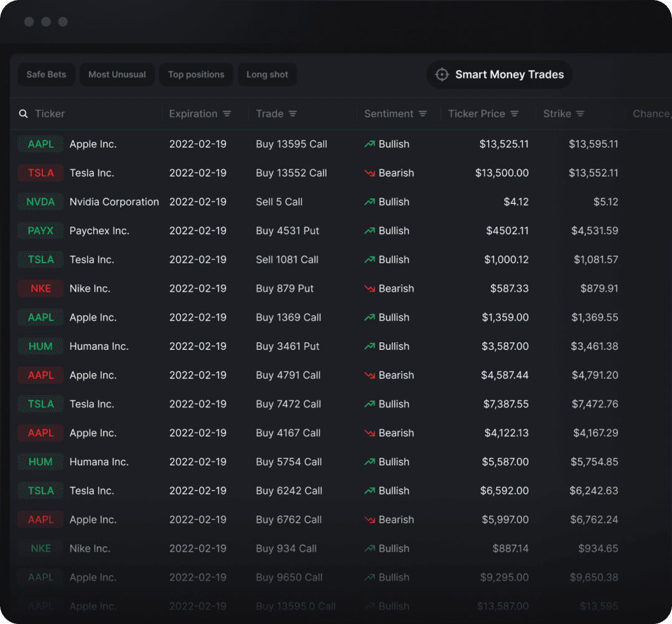Click the red NKE ticker badge
Screen dimensions: 672x624
click(x=40, y=289)
